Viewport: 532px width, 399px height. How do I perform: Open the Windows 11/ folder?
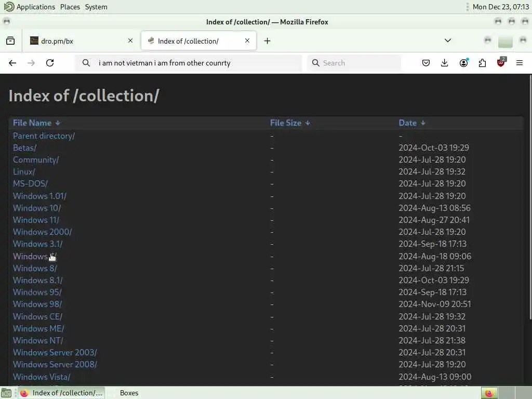(x=36, y=220)
